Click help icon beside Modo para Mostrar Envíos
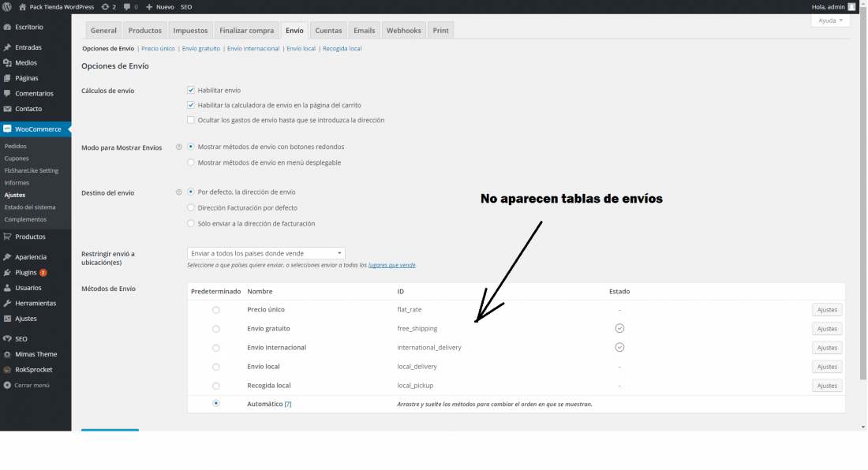Screen dimensions: 868x470 click(x=179, y=147)
